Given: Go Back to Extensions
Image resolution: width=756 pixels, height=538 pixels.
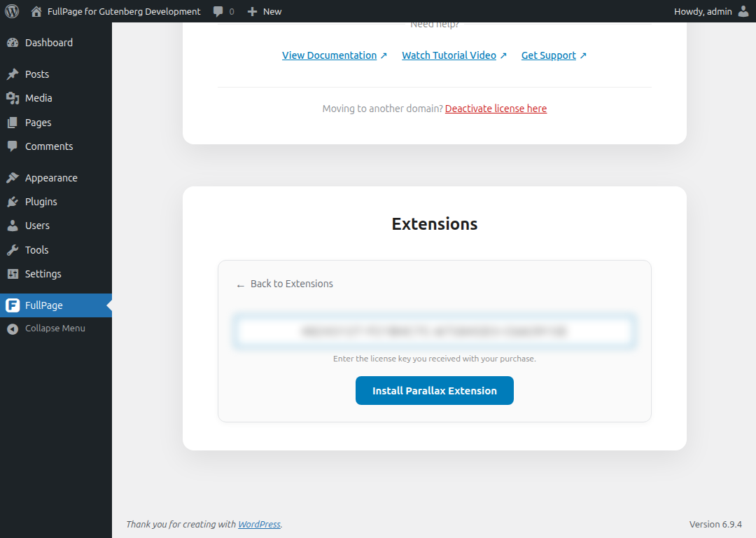Looking at the screenshot, I should click(292, 284).
